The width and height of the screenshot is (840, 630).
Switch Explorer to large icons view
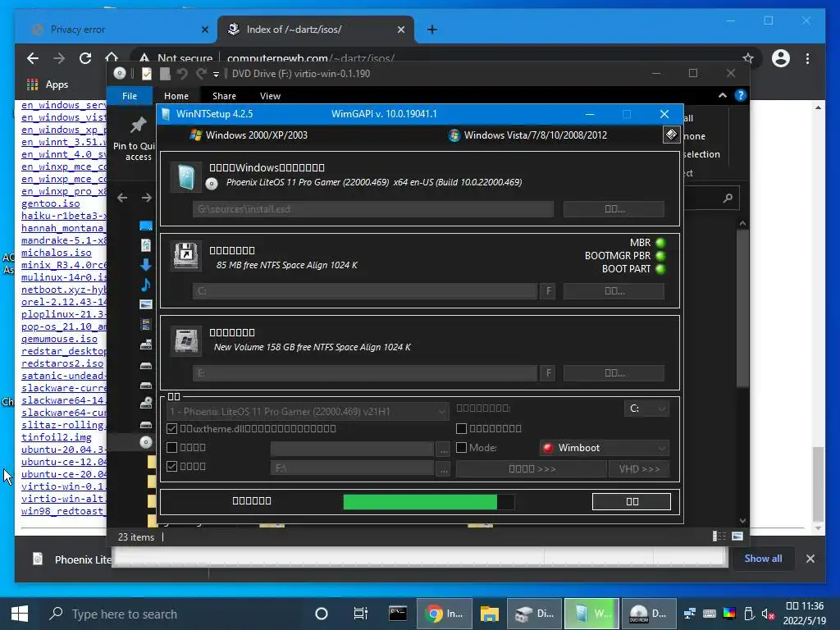pyautogui.click(x=737, y=536)
